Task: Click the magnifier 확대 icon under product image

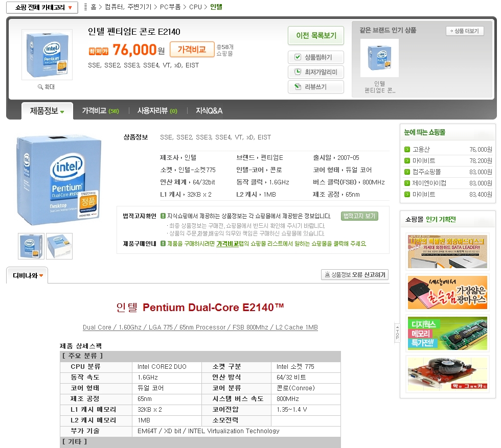Action: [40, 87]
